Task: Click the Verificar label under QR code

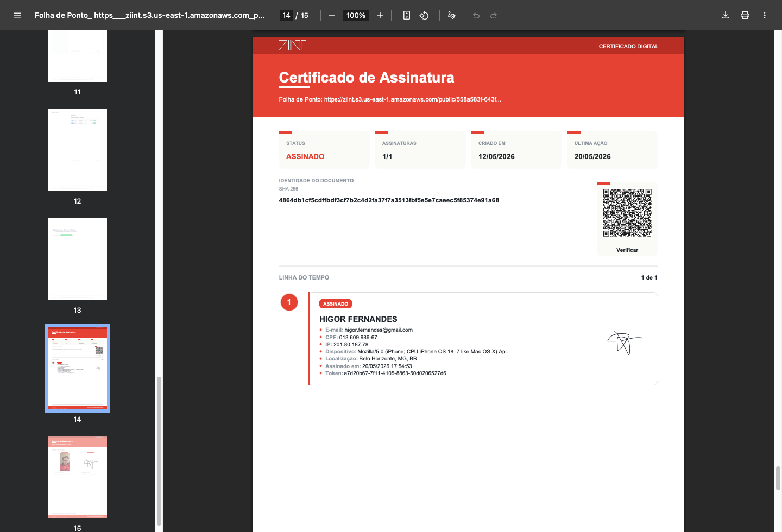Action: 627,250
